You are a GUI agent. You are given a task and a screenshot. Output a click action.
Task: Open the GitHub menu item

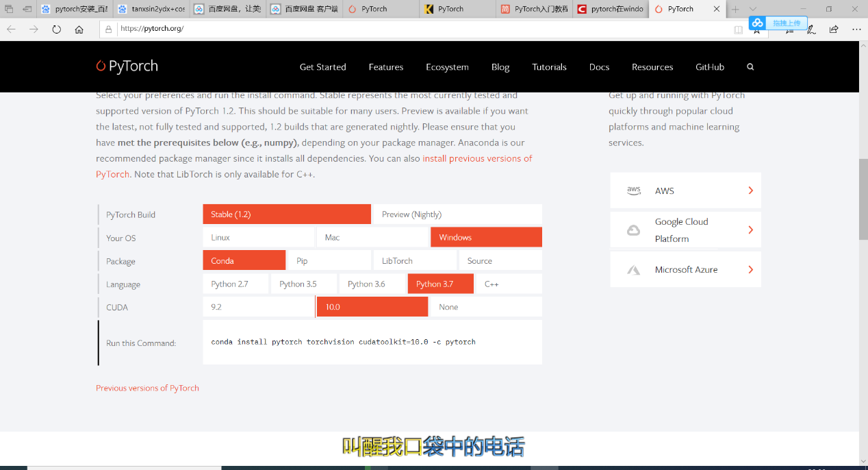pyautogui.click(x=710, y=67)
